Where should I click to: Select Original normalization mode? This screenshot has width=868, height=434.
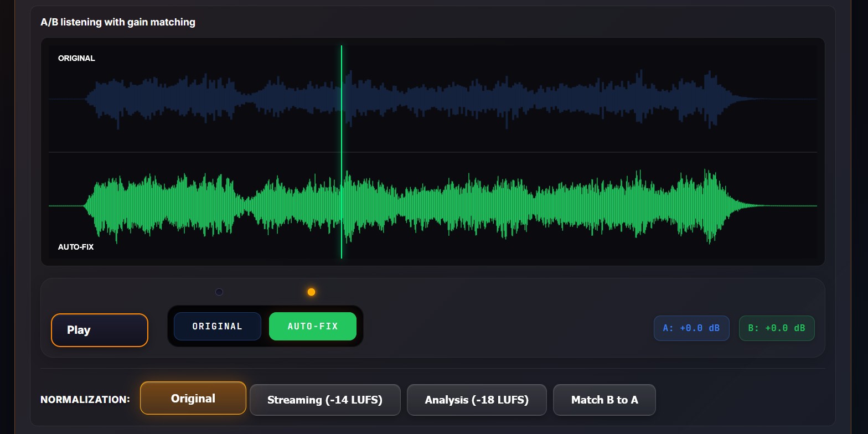tap(193, 398)
